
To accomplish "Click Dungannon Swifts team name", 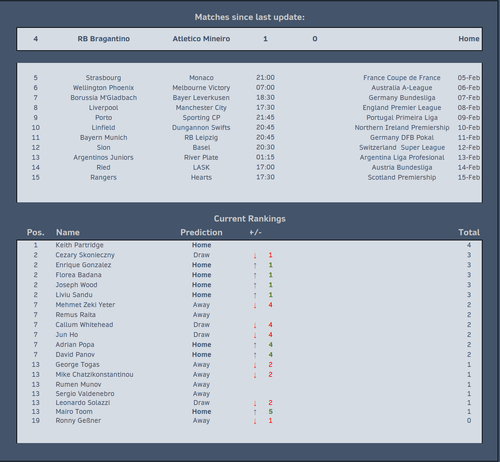I will click(201, 128).
